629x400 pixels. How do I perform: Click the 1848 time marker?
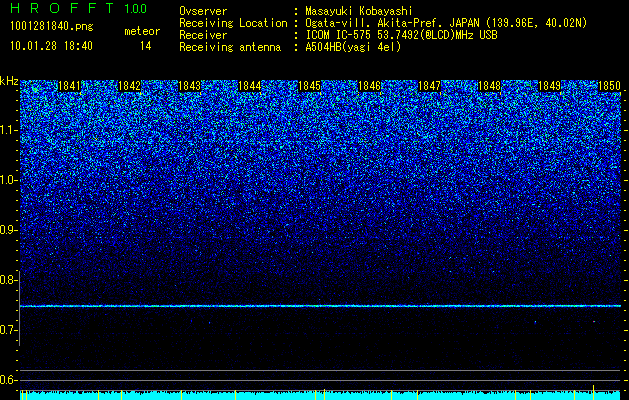(x=489, y=86)
